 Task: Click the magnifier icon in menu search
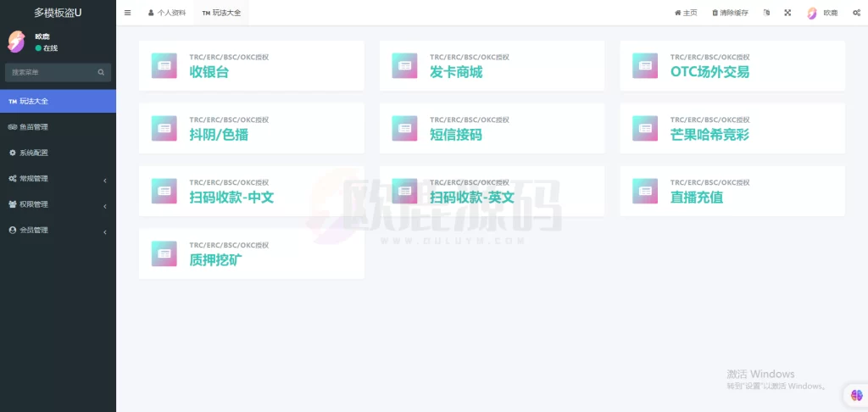click(101, 72)
